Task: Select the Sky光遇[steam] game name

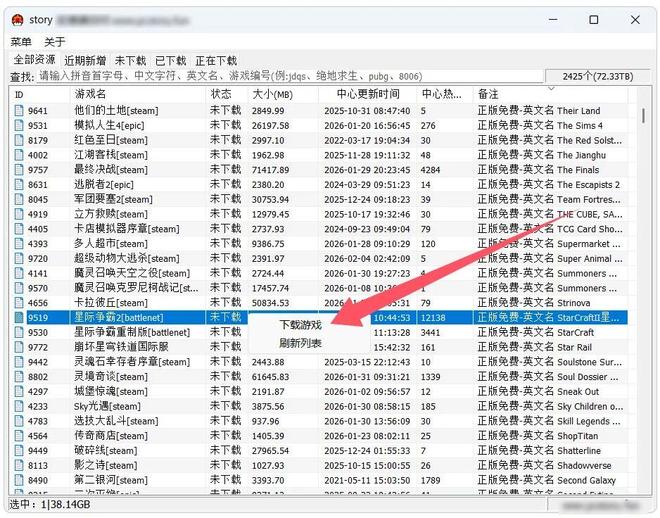Action: pos(107,406)
